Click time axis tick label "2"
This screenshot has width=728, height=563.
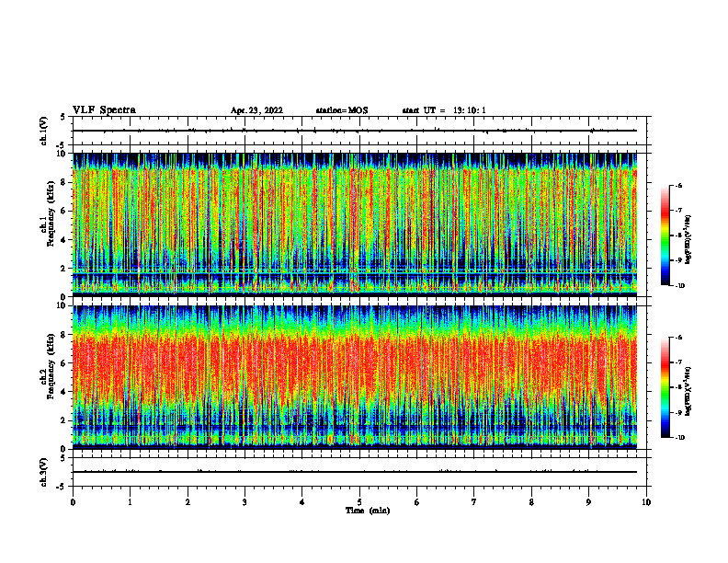(188, 502)
